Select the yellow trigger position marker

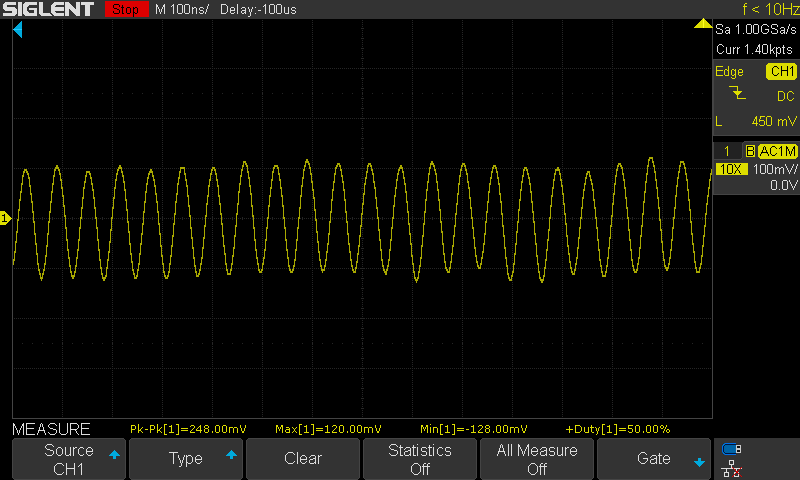pyautogui.click(x=703, y=23)
